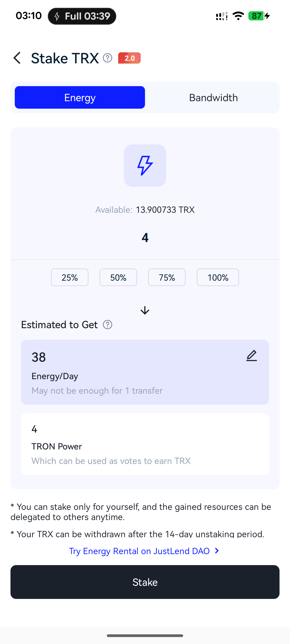This screenshot has width=290, height=644.
Task: Tap the Stake button
Action: pos(145,582)
